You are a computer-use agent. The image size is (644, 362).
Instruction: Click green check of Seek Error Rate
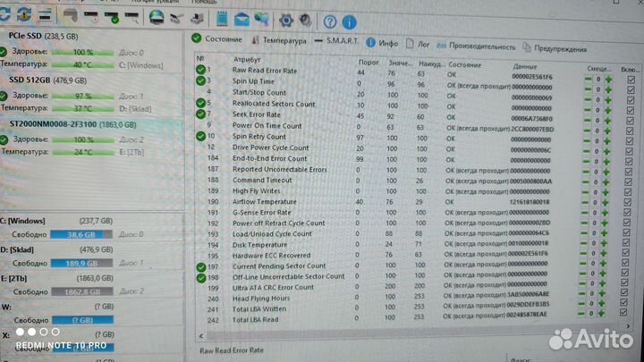(200, 114)
